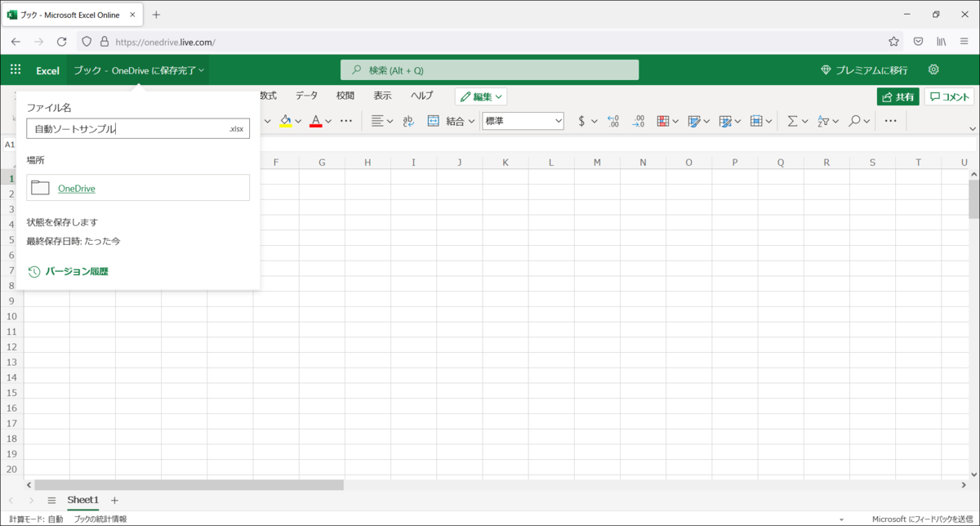Click the 検索 search box
Viewport: 980px width, 526px height.
[490, 70]
